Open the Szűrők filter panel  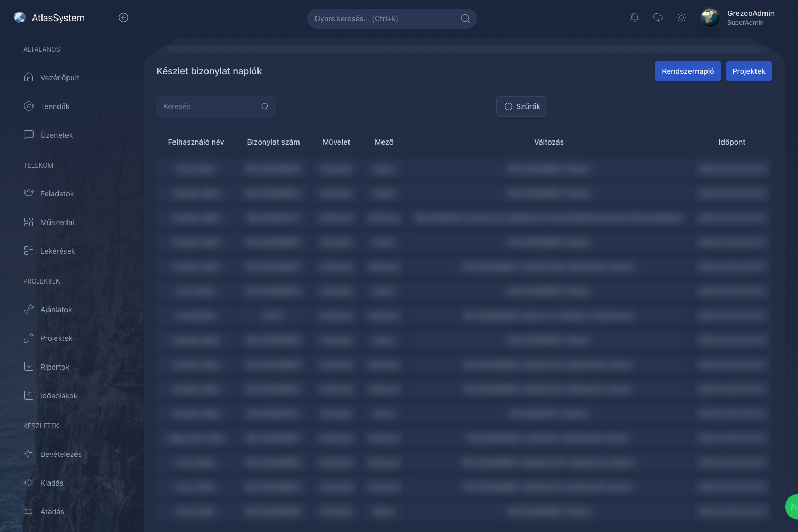point(522,106)
